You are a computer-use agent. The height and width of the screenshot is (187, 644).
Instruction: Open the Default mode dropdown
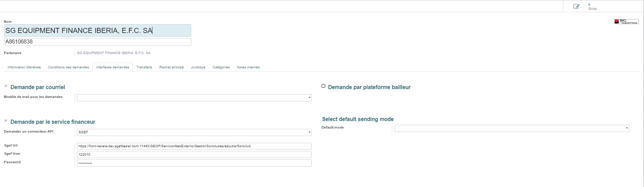click(x=511, y=128)
